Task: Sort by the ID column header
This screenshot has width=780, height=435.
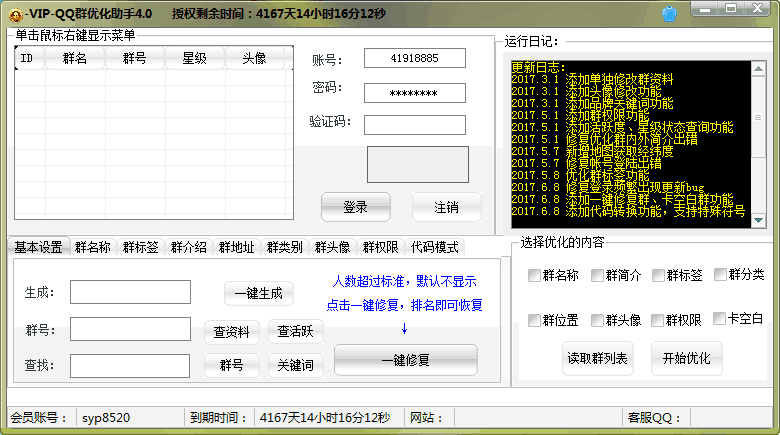Action: click(x=30, y=58)
